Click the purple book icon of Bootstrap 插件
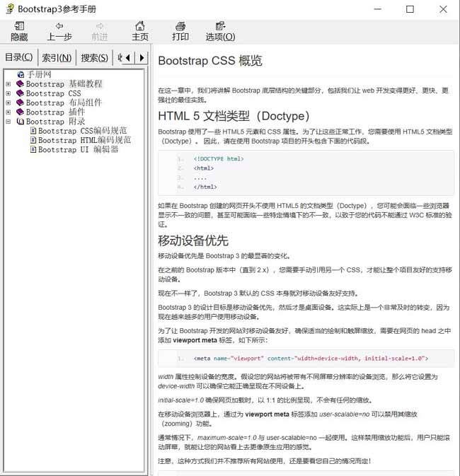This screenshot has width=460, height=476. (20, 112)
